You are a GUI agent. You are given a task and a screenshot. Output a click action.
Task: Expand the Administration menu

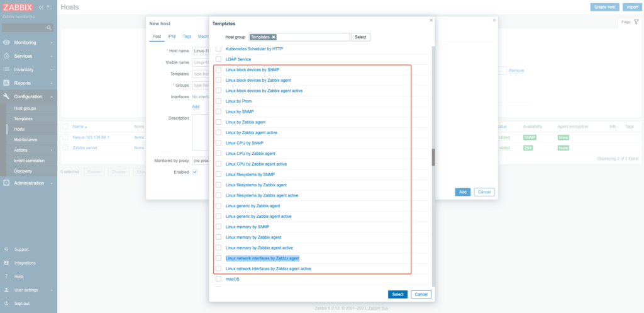coord(52,183)
